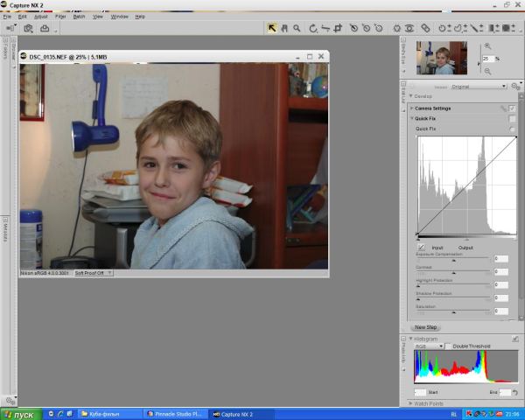Click the Histogram panel options icon
This screenshot has height=420, width=525.
point(515,339)
